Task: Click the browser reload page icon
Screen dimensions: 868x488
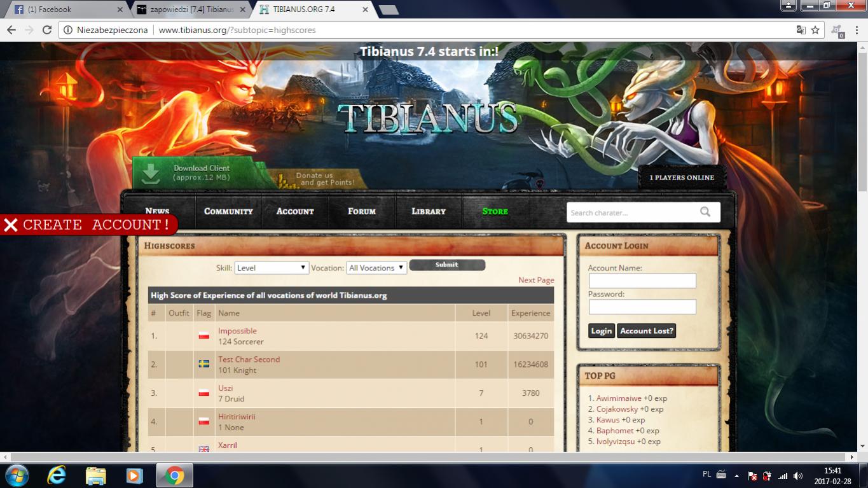Action: [47, 30]
